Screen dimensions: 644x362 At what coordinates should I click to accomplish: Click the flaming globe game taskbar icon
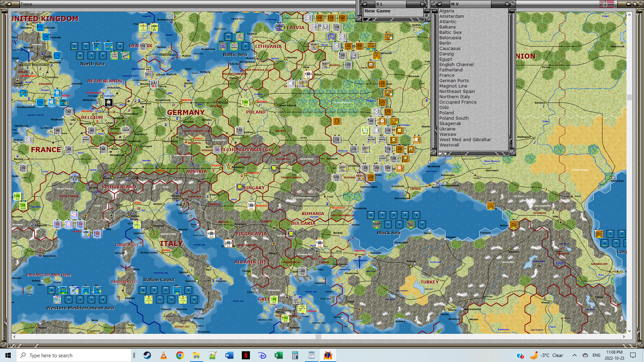[328, 355]
